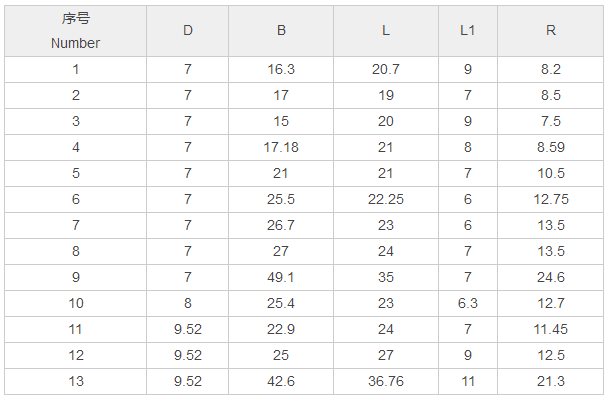Click the R value 24.6 cell
Viewport: 609px width, 401px height.
coord(551,277)
